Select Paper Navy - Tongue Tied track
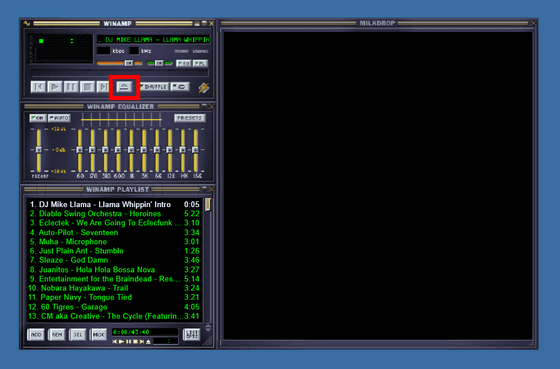The image size is (560, 369). (115, 297)
